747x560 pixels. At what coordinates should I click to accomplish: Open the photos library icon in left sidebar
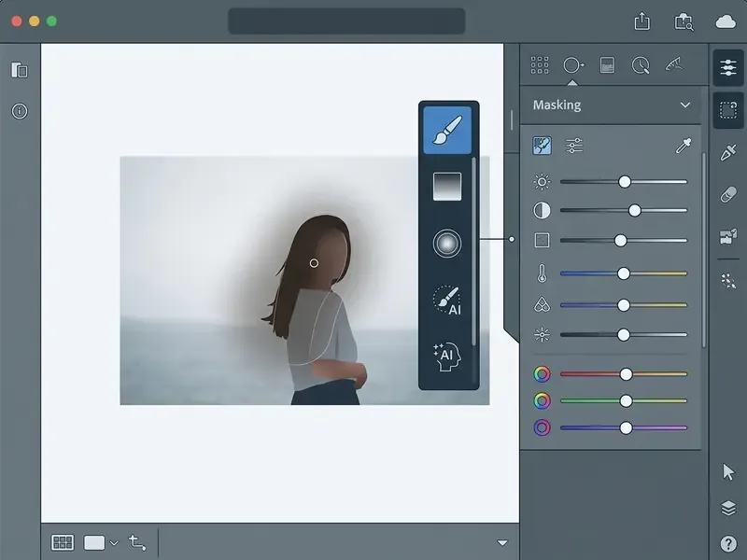coord(20,70)
